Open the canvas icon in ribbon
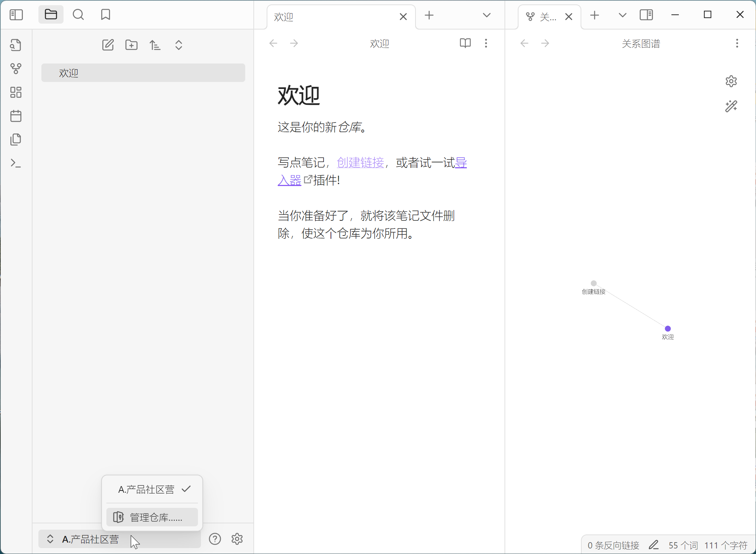 click(16, 92)
